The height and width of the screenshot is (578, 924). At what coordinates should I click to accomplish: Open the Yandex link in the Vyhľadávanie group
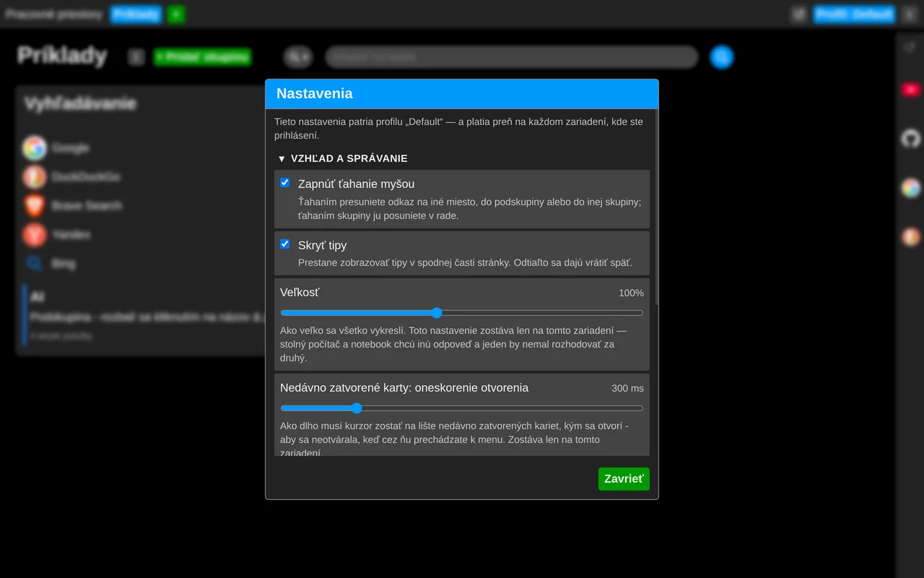[56, 235]
